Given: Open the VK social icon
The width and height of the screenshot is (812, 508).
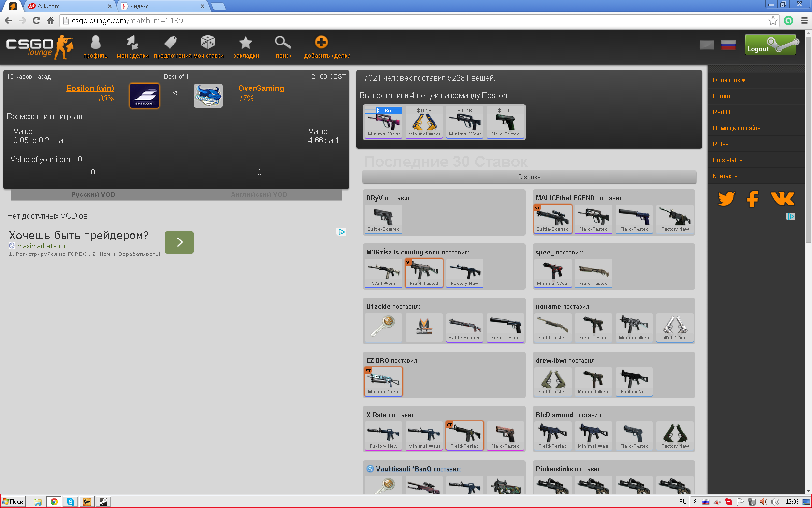Looking at the screenshot, I should pos(783,198).
